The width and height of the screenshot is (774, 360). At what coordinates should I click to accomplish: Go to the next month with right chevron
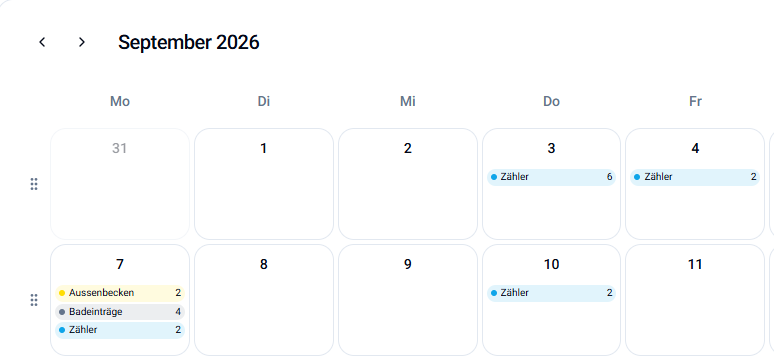tap(82, 42)
